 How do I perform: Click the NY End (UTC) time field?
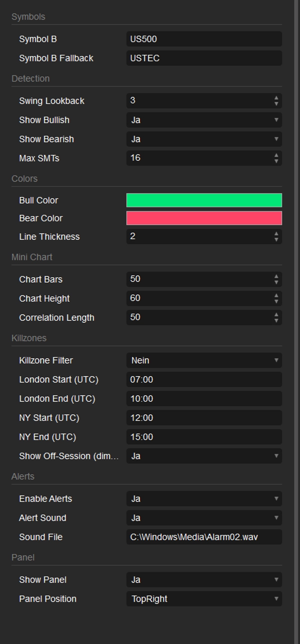(x=203, y=437)
